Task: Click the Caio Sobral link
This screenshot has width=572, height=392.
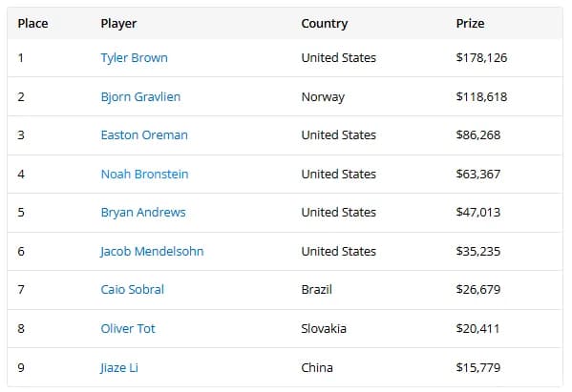Action: [132, 290]
